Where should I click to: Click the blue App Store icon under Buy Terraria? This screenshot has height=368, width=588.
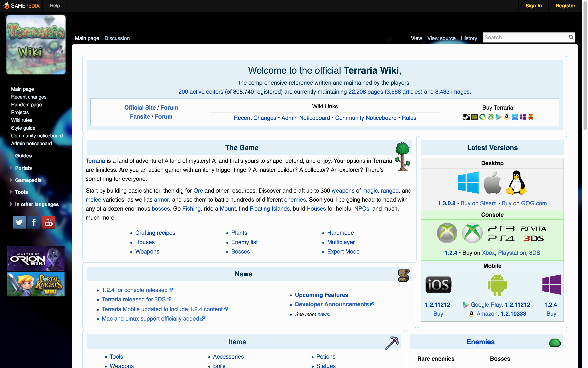[x=515, y=117]
